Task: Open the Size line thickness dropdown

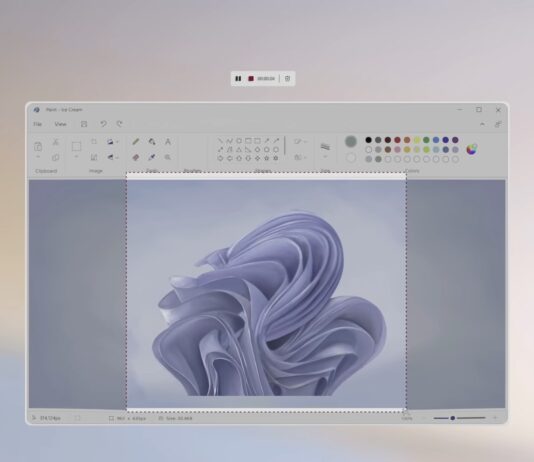Action: (x=325, y=150)
